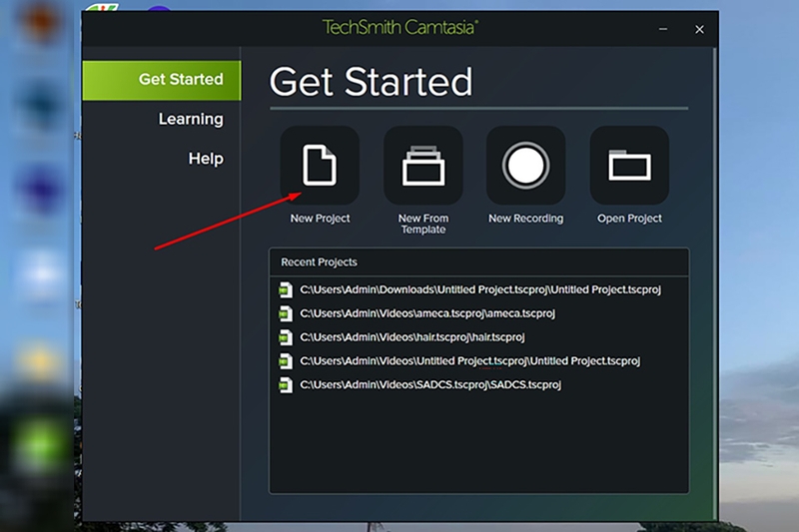Click file icon beside hair.tscproj entry
Image resolution: width=799 pixels, height=532 pixels.
286,337
